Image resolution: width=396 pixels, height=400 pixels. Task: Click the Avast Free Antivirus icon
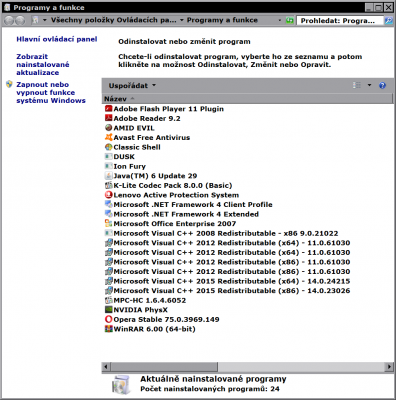click(108, 137)
